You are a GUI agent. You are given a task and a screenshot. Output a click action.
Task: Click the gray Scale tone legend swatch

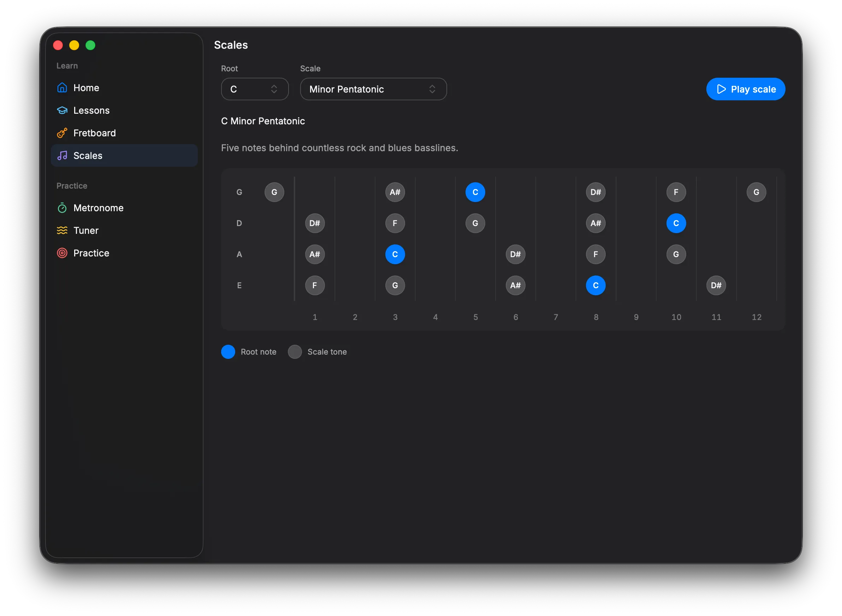295,352
